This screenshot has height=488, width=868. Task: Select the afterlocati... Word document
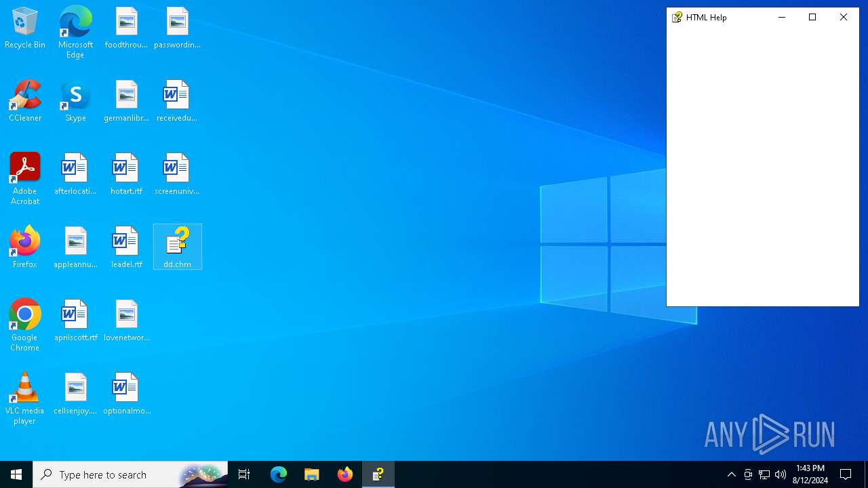(x=75, y=175)
